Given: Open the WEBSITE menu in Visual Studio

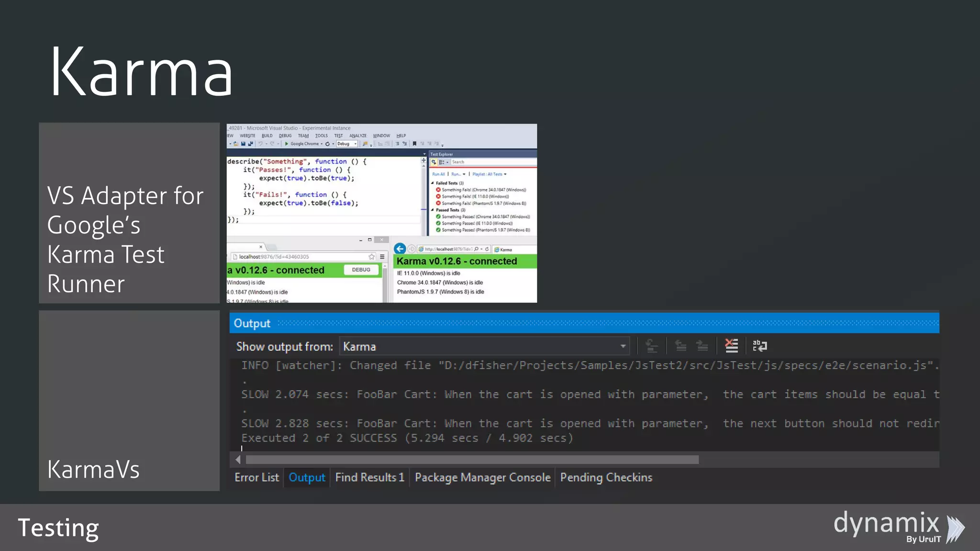Looking at the screenshot, I should [x=247, y=136].
